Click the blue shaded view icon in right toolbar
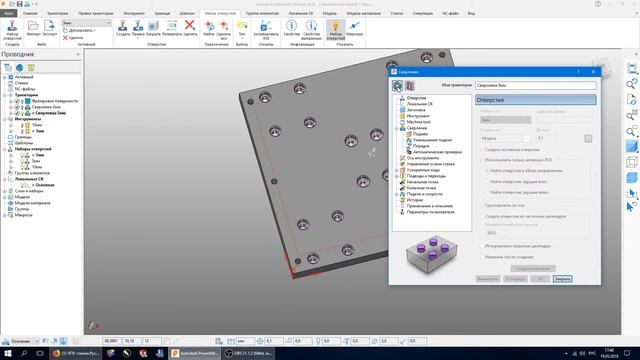 [x=631, y=147]
